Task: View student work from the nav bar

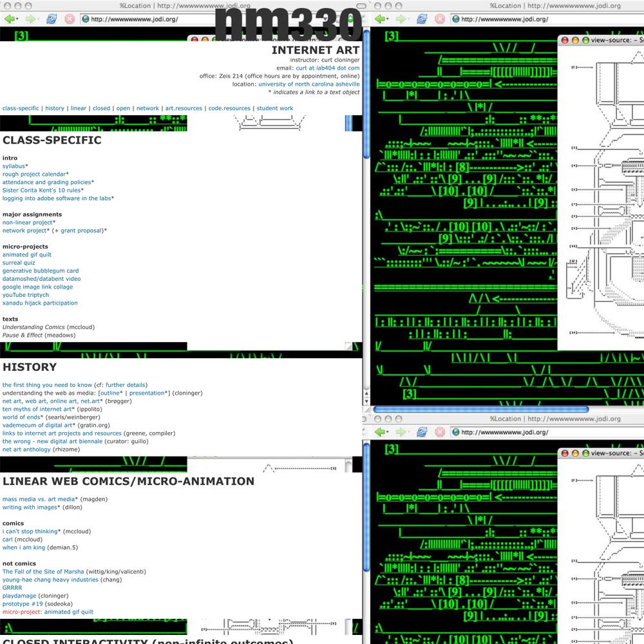Action: [x=275, y=108]
